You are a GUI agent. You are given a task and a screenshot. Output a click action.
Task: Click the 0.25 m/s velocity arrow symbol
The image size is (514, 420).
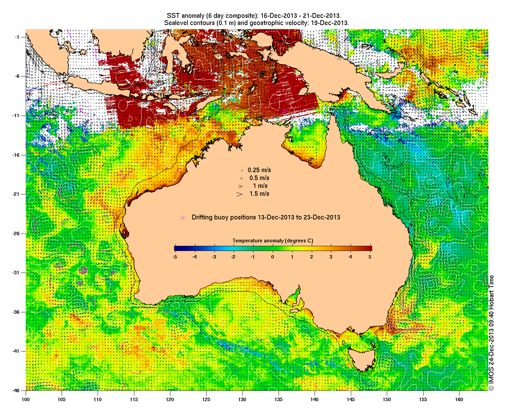point(242,170)
